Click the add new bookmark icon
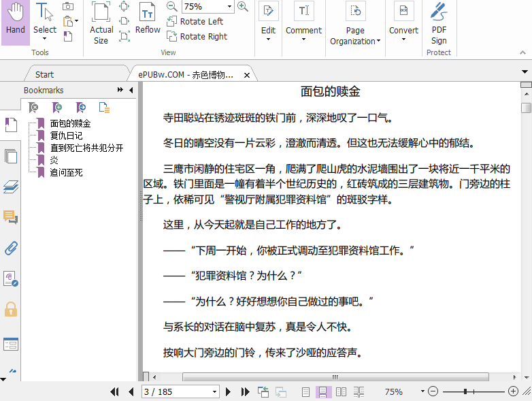 tap(57, 108)
